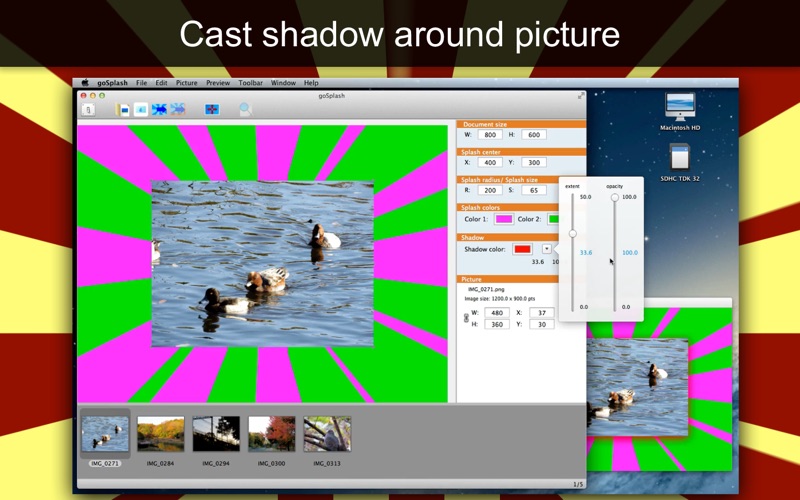Open the shadow settings dropdown arrow

tap(546, 249)
